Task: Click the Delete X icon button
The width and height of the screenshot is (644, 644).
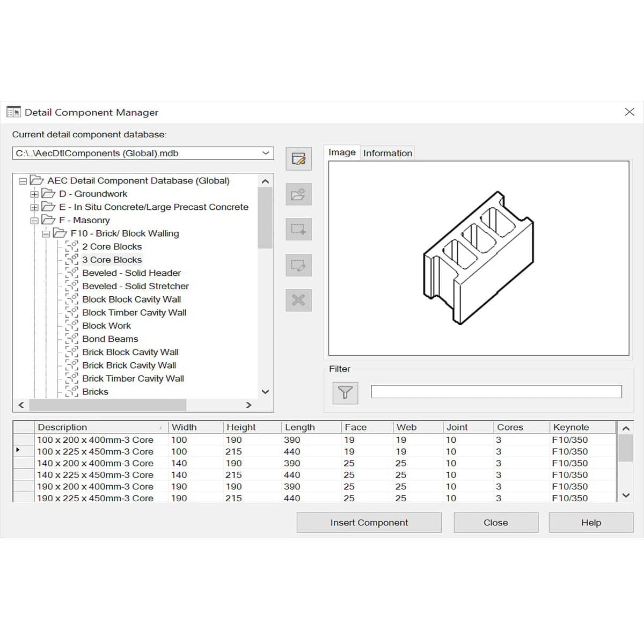Action: coord(298,300)
